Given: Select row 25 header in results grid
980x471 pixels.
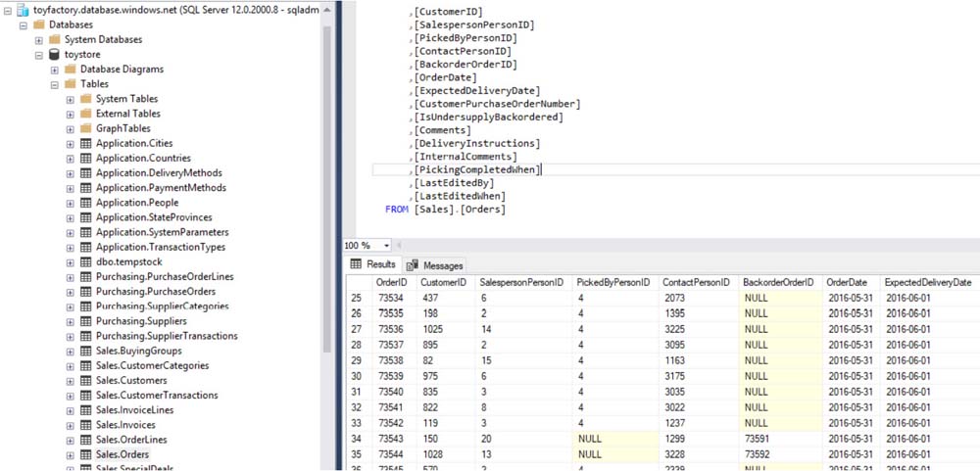Looking at the screenshot, I should tap(357, 298).
